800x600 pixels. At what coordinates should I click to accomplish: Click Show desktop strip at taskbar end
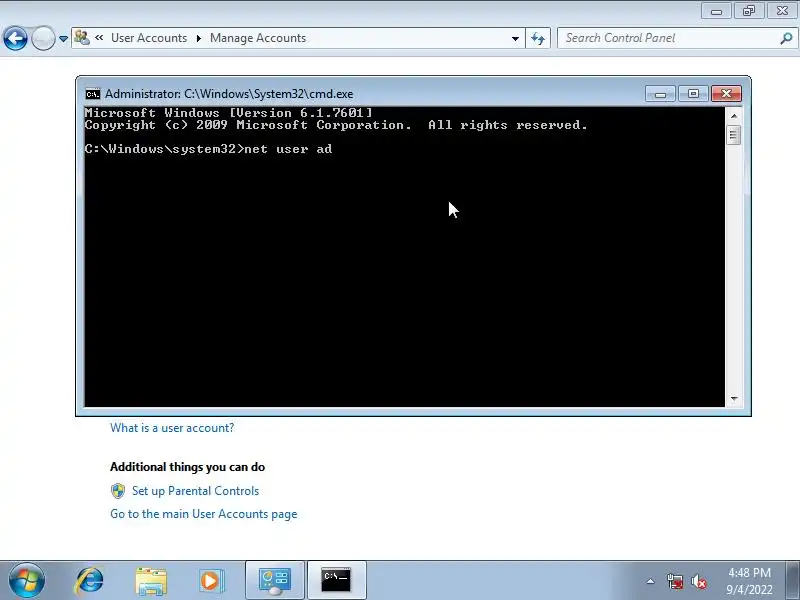tap(793, 581)
